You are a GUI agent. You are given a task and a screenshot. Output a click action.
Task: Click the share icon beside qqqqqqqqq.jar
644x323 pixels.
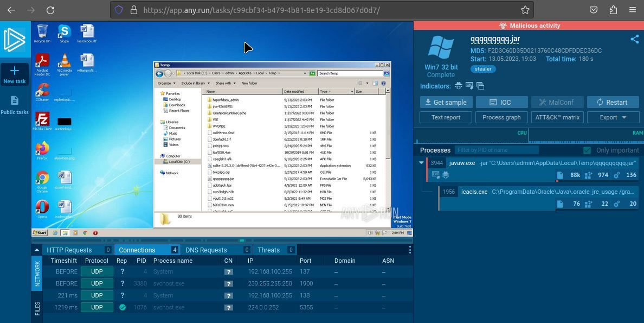635,40
